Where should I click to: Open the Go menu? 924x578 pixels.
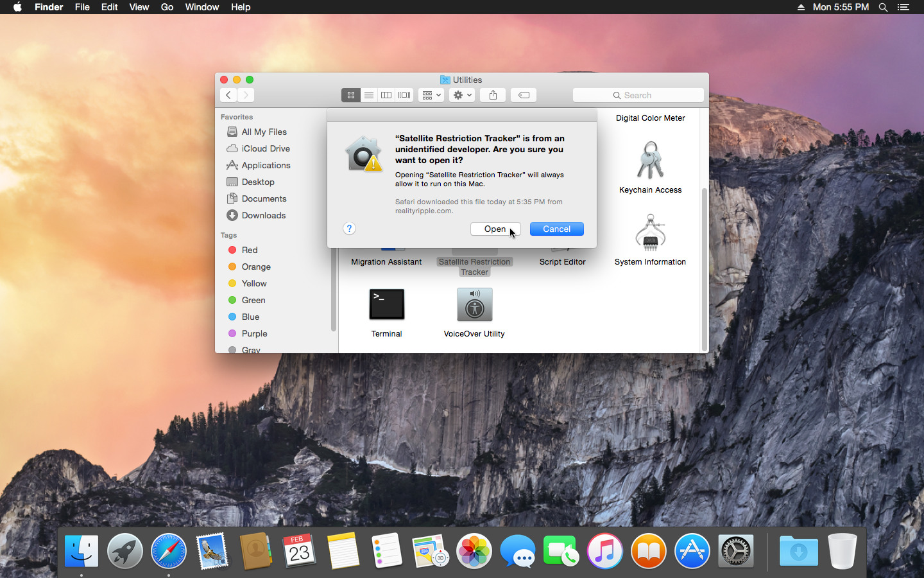tap(167, 7)
